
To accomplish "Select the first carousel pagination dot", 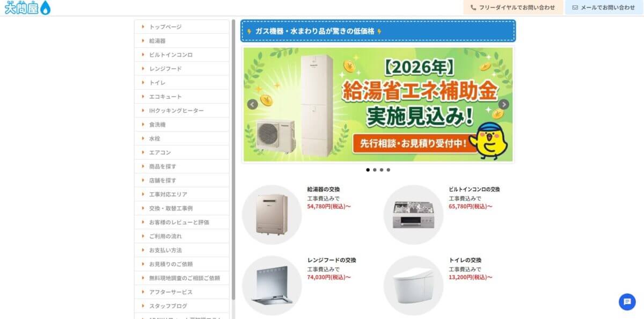I will pos(368,170).
